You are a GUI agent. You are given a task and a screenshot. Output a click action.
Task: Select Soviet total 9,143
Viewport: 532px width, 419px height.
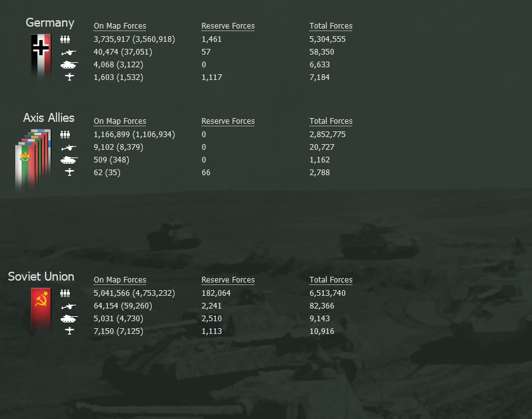point(319,319)
